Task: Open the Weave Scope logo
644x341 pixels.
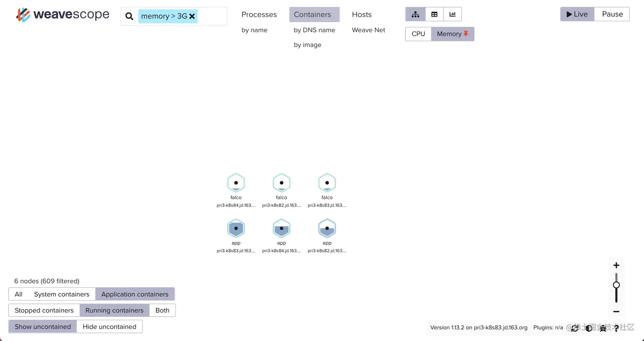Action: [x=63, y=15]
